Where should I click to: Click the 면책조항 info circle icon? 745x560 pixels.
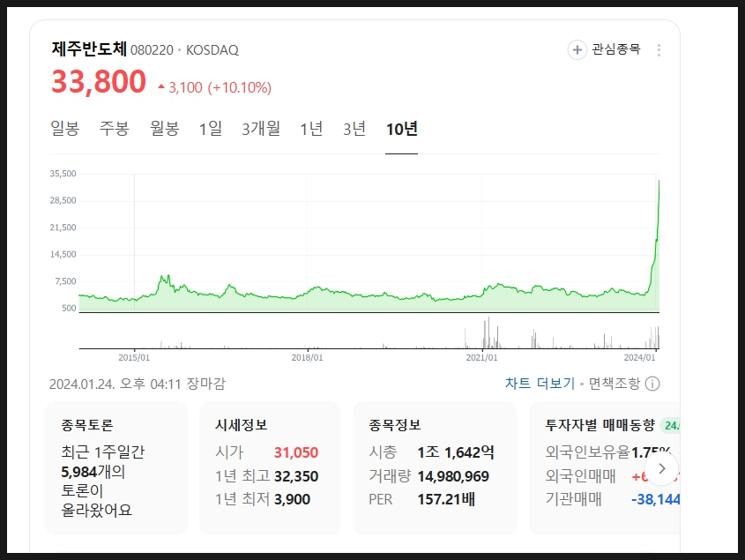pyautogui.click(x=652, y=384)
